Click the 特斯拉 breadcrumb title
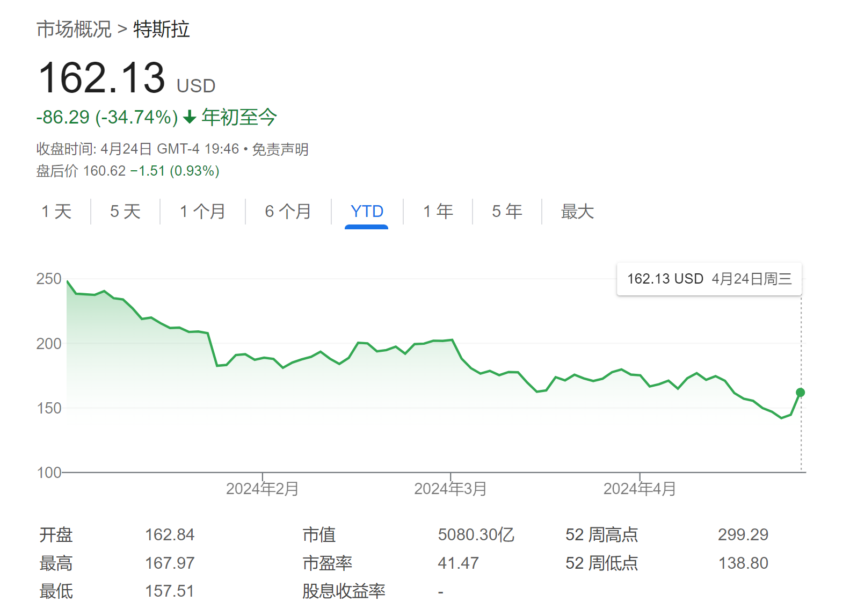Image resolution: width=850 pixels, height=616 pixels. 161,29
